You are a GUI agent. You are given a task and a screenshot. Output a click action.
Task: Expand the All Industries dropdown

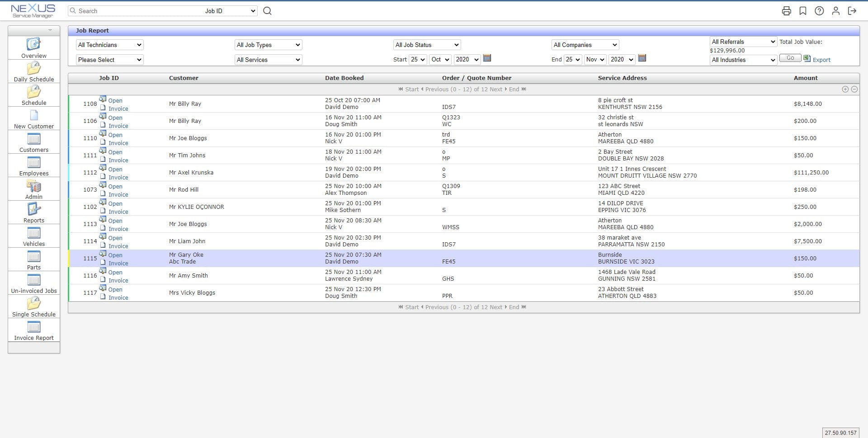[743, 59]
